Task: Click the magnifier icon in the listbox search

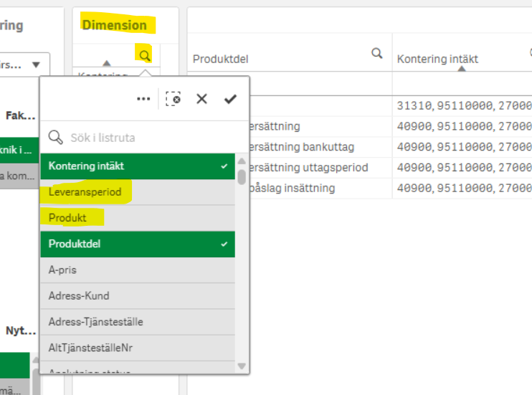Action: [x=55, y=137]
